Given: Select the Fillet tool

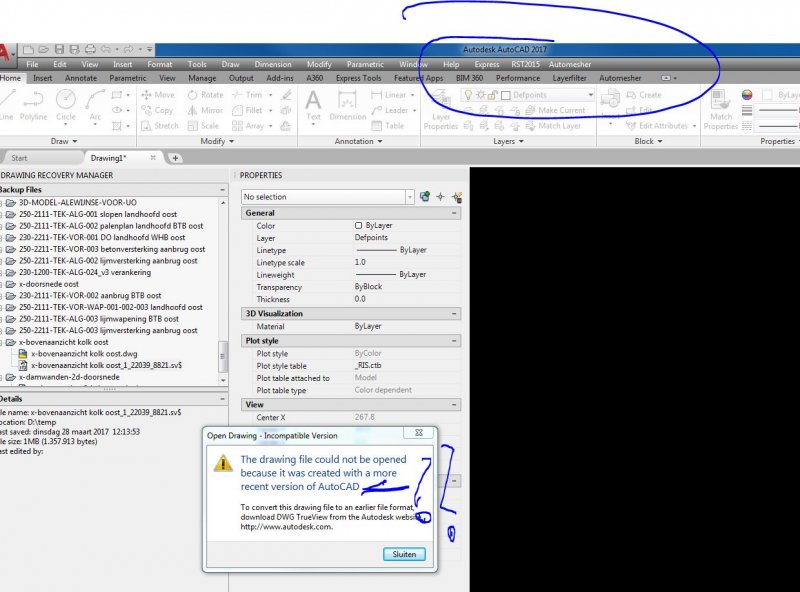Looking at the screenshot, I should 247,110.
